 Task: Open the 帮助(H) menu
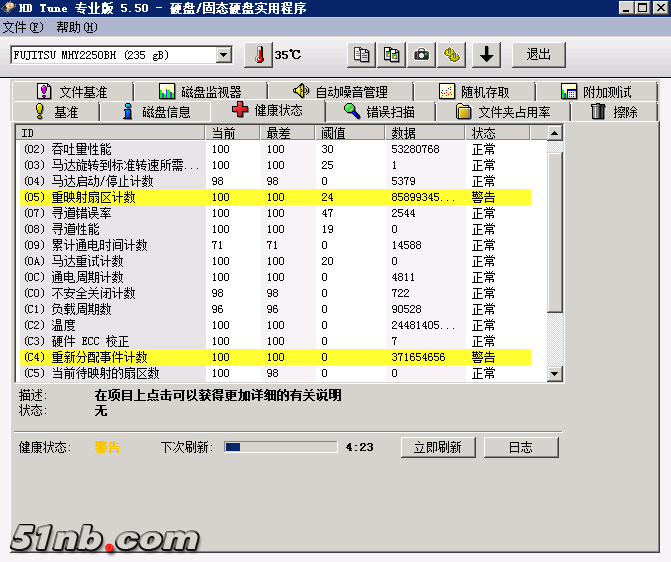point(76,27)
